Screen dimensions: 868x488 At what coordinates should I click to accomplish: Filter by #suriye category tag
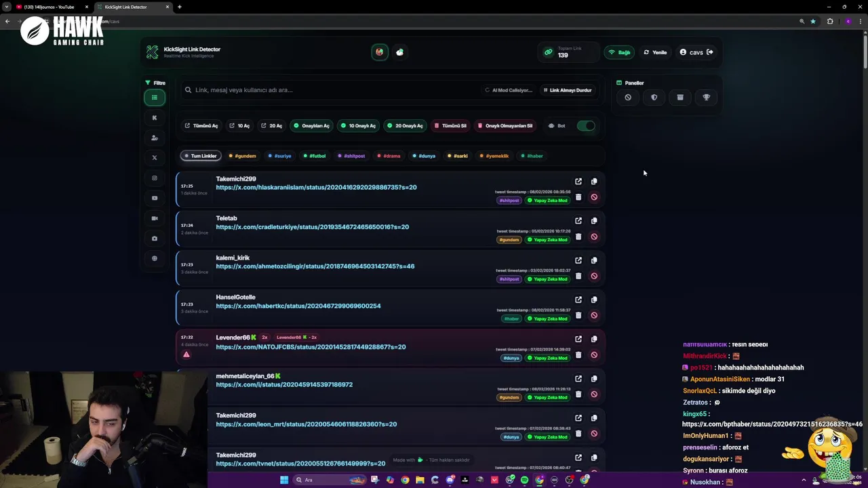pos(279,156)
